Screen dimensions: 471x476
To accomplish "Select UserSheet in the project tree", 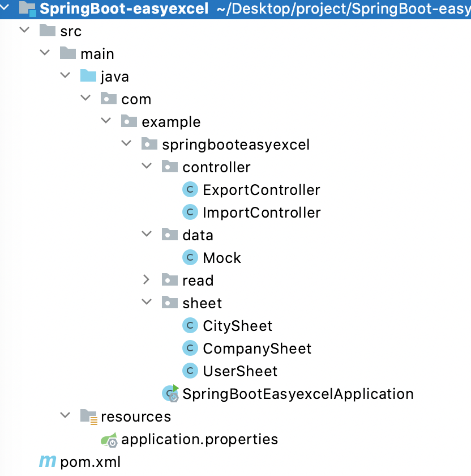I will coord(240,371).
